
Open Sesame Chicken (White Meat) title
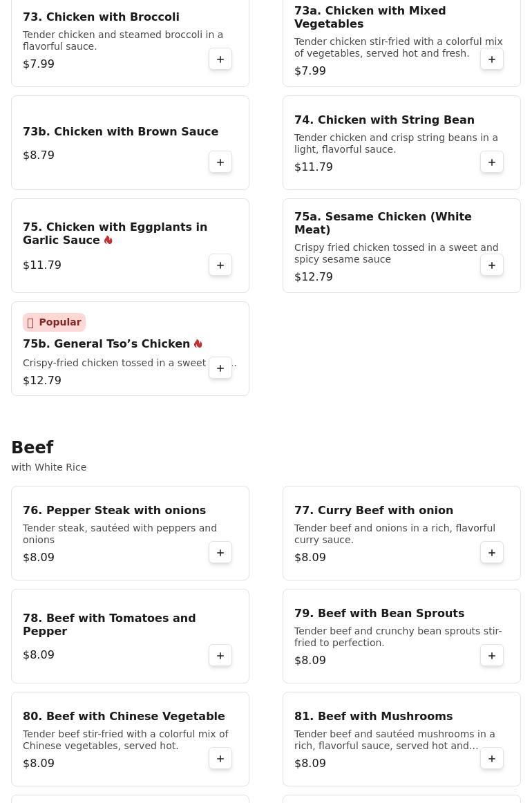coord(383,223)
